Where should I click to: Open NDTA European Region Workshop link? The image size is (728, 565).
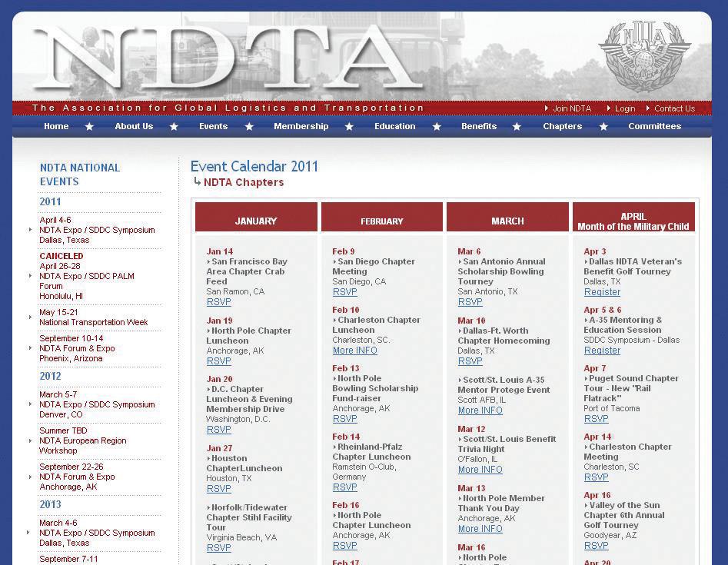pos(83,440)
